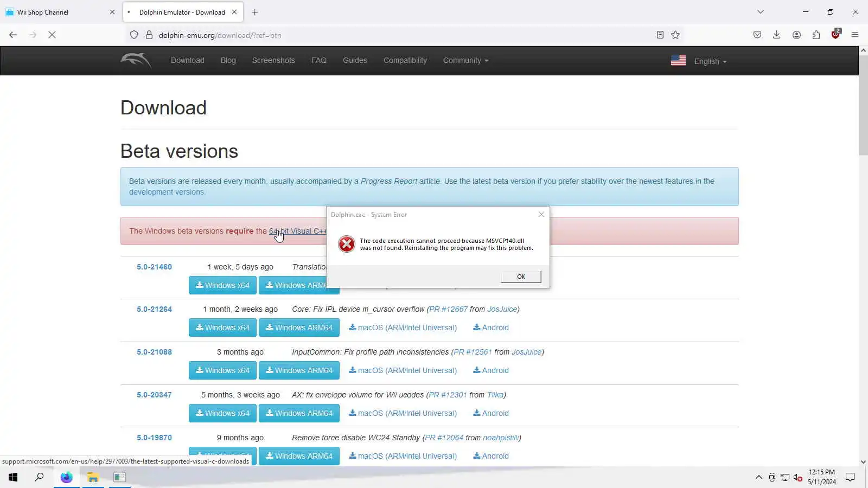Click the volume icon in system tray
The image size is (868, 488).
pos(797,477)
